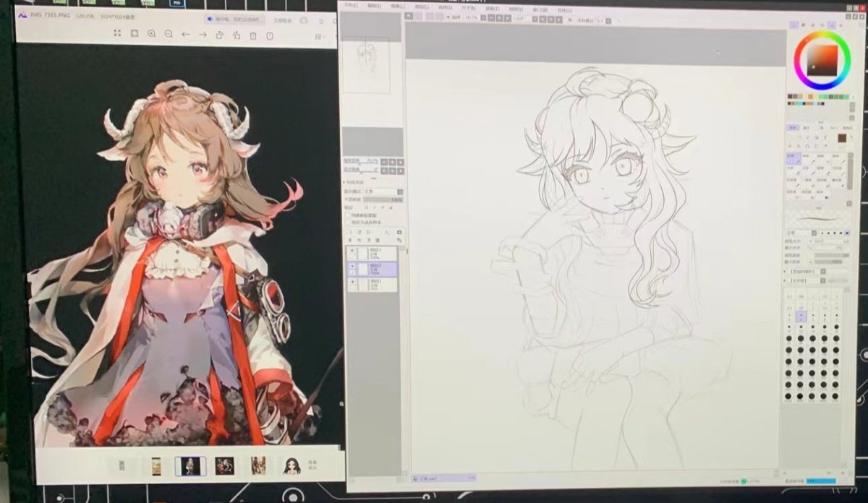Select the highlighted thumbnail in the viewer filmstrip
This screenshot has height=503, width=868.
tap(190, 466)
